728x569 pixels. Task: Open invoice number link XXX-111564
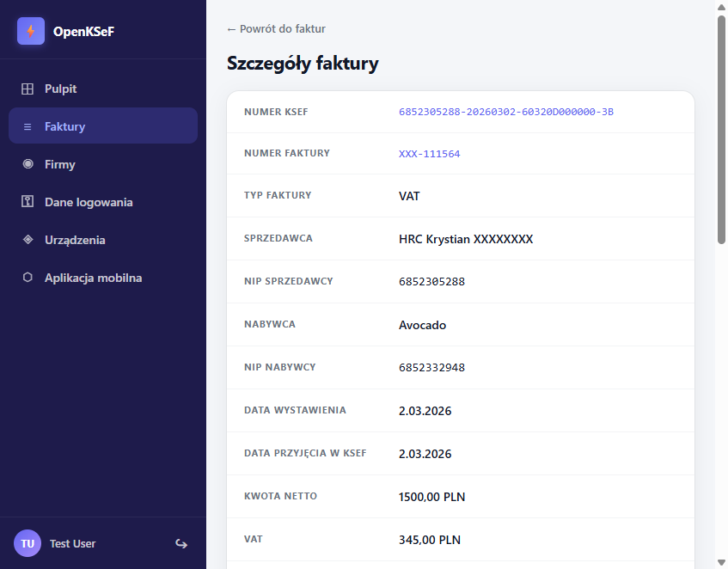[x=431, y=153]
